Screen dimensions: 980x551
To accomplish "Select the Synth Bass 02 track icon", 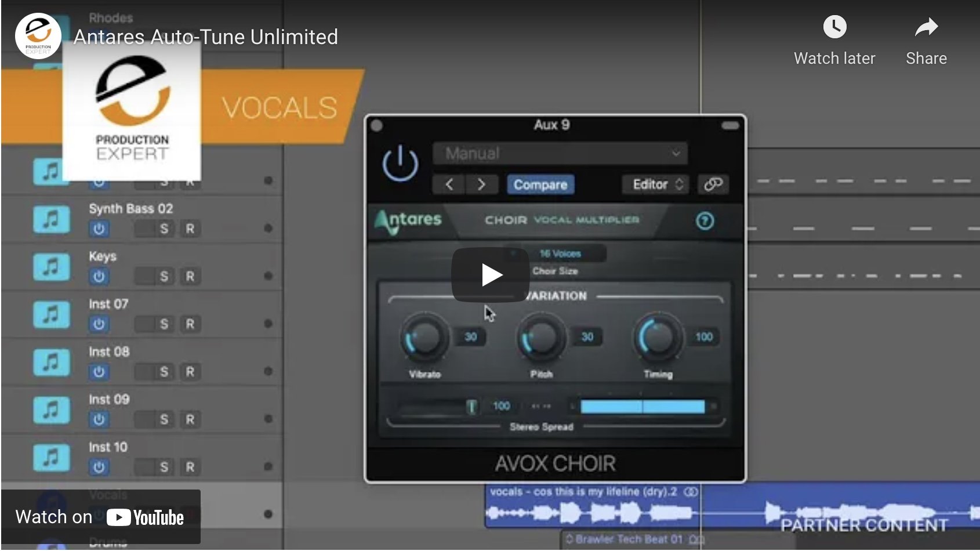I will pos(51,219).
